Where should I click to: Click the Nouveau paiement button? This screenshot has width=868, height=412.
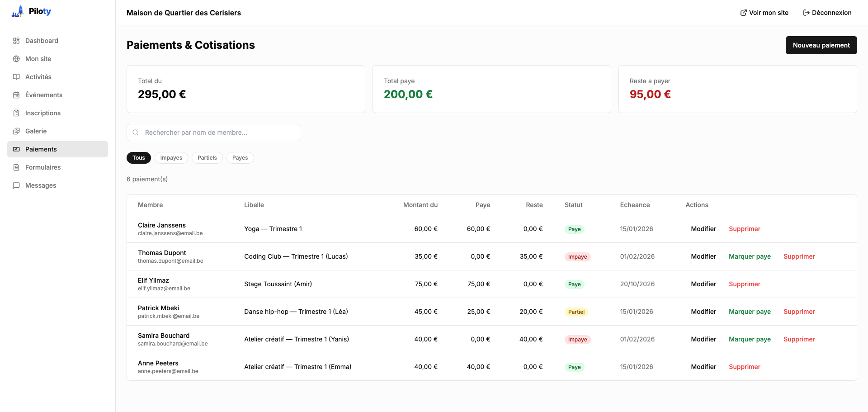click(821, 45)
